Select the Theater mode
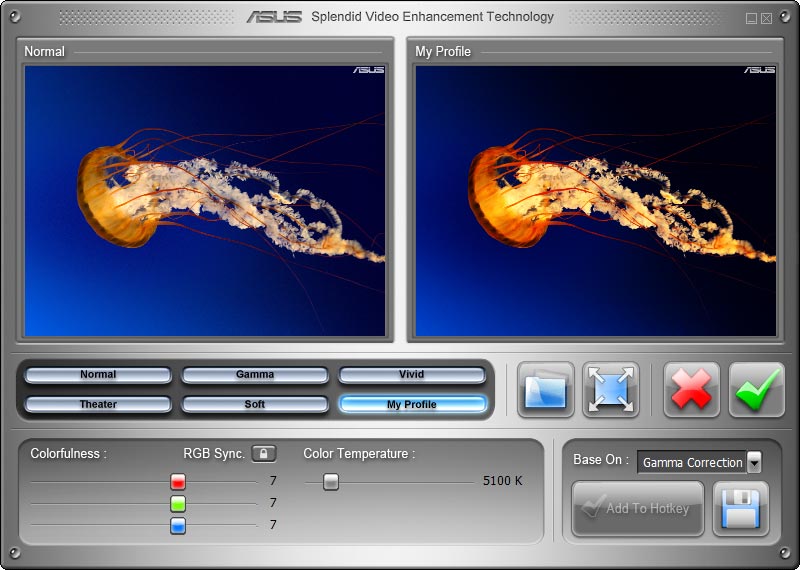Image resolution: width=800 pixels, height=570 pixels. (x=98, y=404)
